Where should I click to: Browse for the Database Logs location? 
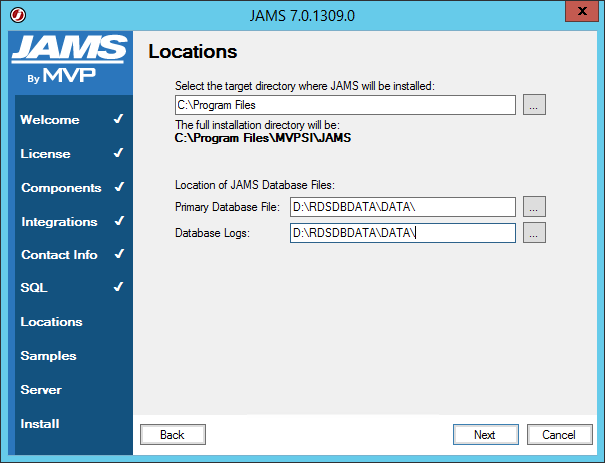(x=534, y=233)
